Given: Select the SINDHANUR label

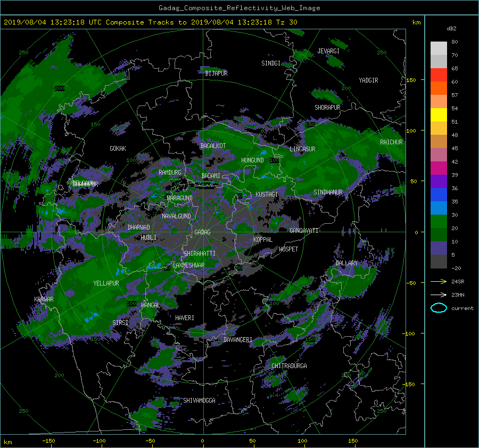Looking at the screenshot, I should coord(328,192).
